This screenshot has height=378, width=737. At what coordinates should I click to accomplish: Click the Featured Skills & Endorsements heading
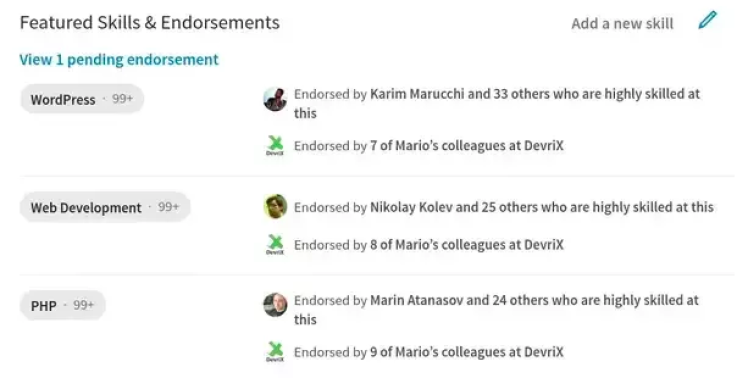click(x=149, y=23)
